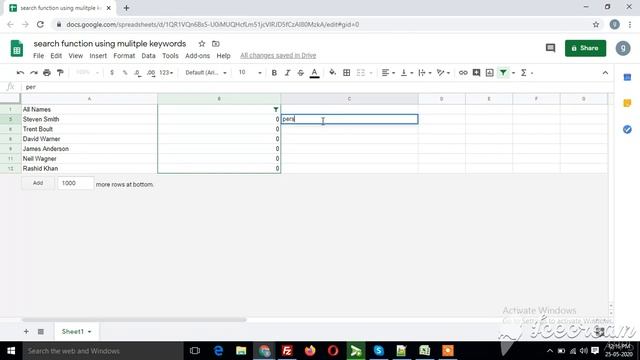Open All changes saved in Drive link
The width and height of the screenshot is (640, 360).
click(x=278, y=56)
